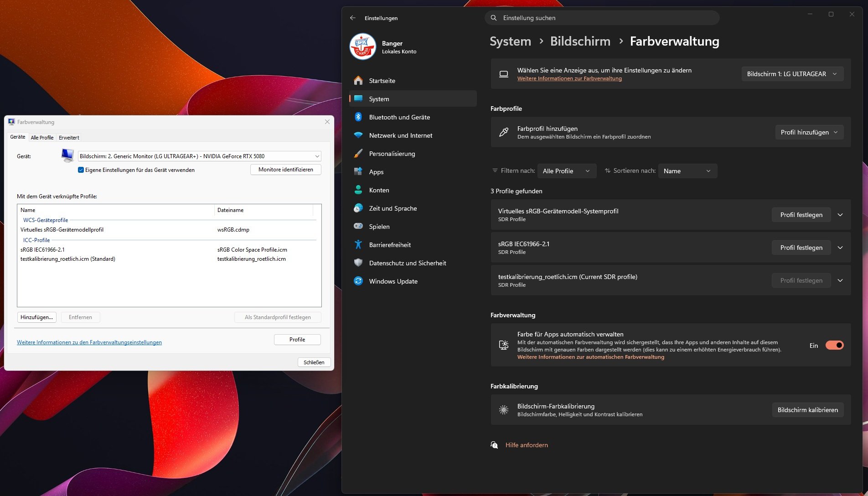Open the Banger account profile picture
Image resolution: width=868 pixels, height=496 pixels.
point(362,46)
